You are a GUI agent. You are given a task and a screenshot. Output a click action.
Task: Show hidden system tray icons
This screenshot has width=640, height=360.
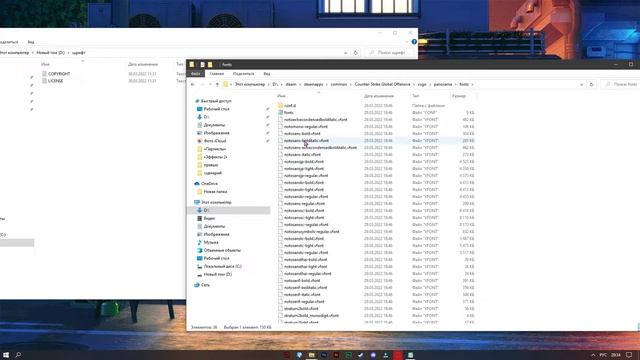click(593, 355)
